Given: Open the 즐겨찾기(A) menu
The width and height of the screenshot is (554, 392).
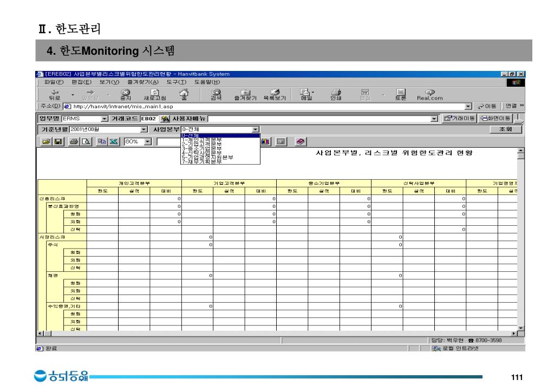Looking at the screenshot, I should pos(143,82).
